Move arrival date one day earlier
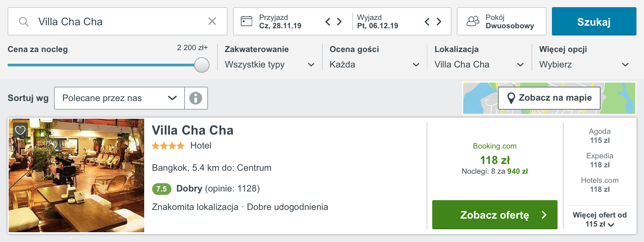Image resolution: width=644 pixels, height=242 pixels. coord(328,21)
